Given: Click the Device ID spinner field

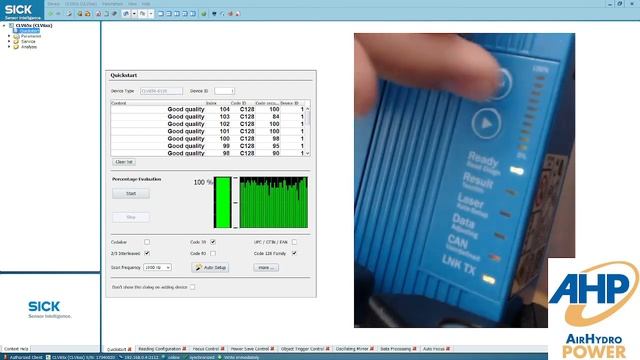Looking at the screenshot, I should tap(224, 91).
